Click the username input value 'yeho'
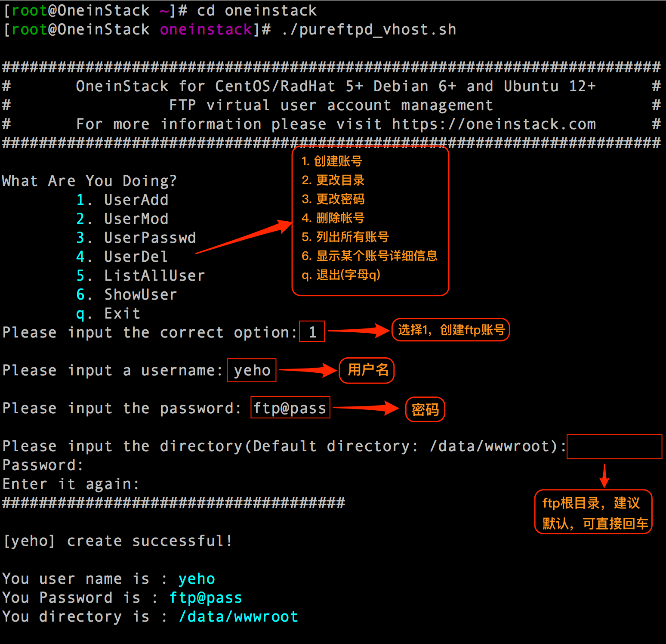The width and height of the screenshot is (666, 644). 252,370
